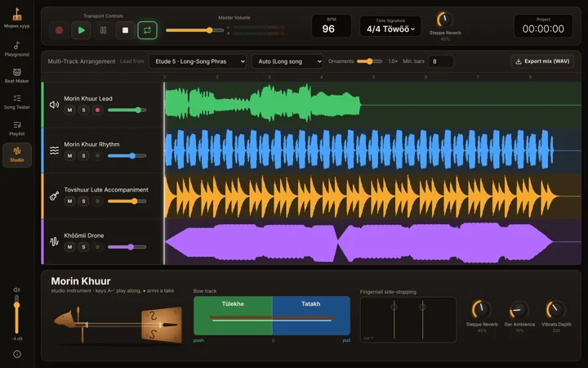Mute the Khöömii Drone track

69,247
